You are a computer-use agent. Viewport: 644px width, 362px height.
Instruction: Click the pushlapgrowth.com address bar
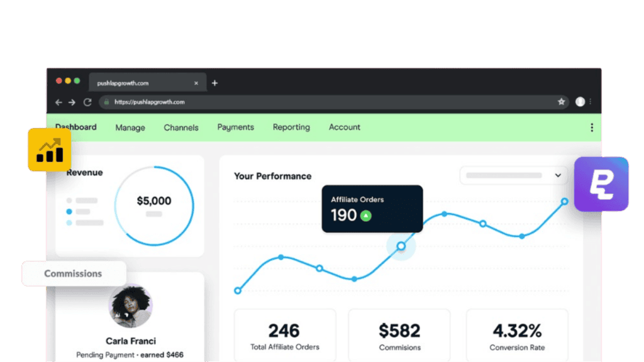[327, 102]
